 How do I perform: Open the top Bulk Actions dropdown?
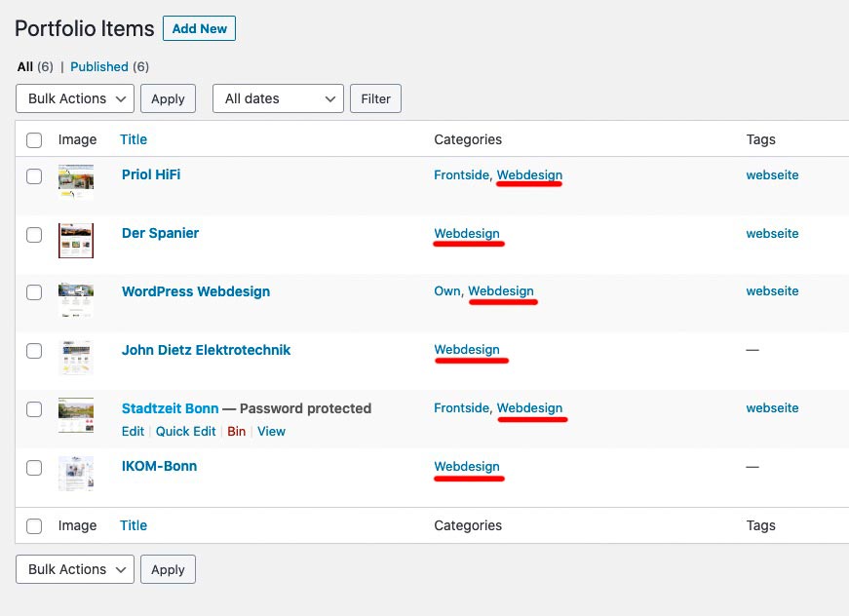pyautogui.click(x=75, y=98)
